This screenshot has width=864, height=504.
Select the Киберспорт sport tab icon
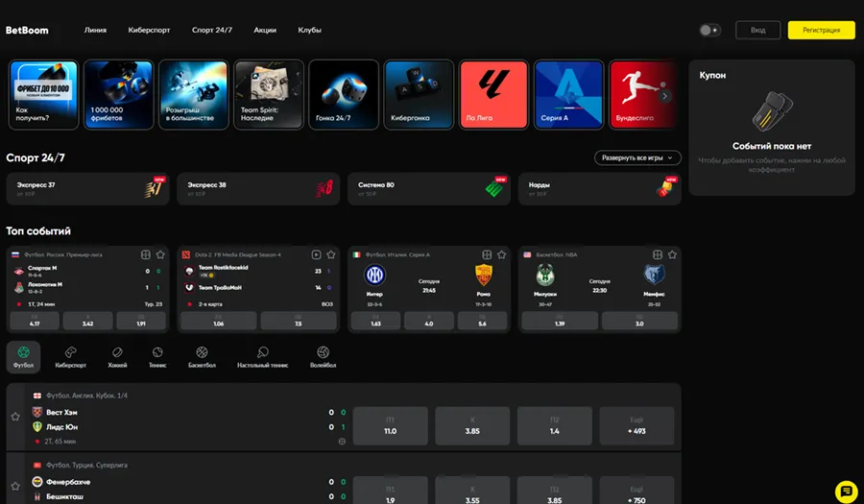(x=70, y=352)
